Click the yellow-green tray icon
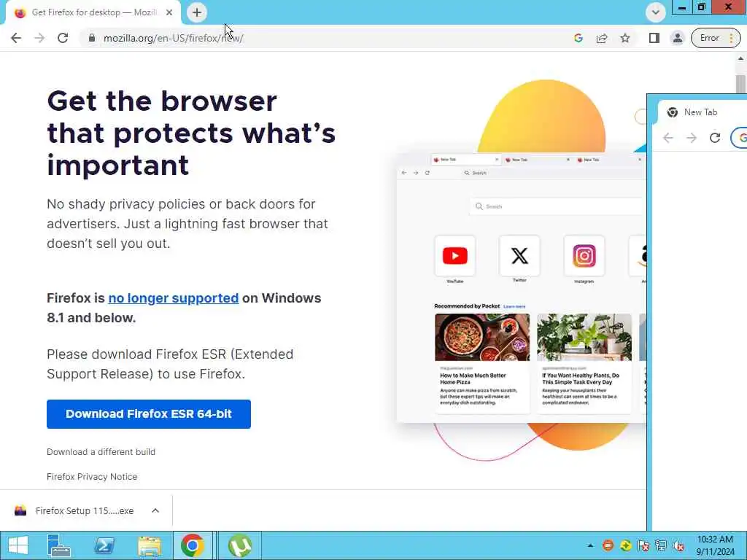747x560 pixels. coord(625,545)
